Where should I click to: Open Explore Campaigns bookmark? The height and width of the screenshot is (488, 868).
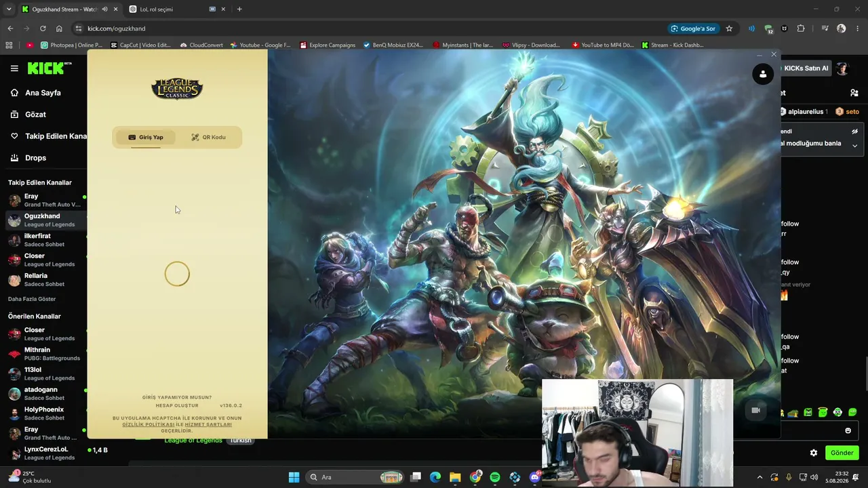[x=328, y=45]
